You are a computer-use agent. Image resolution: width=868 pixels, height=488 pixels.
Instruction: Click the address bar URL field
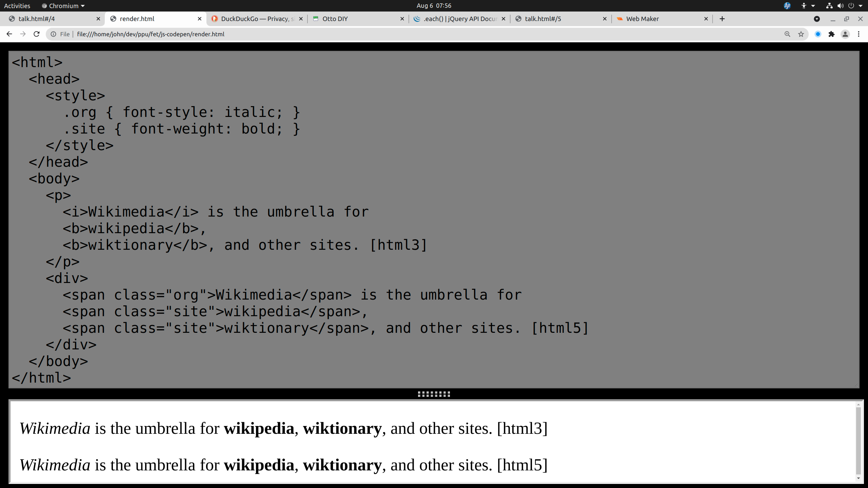[407, 34]
